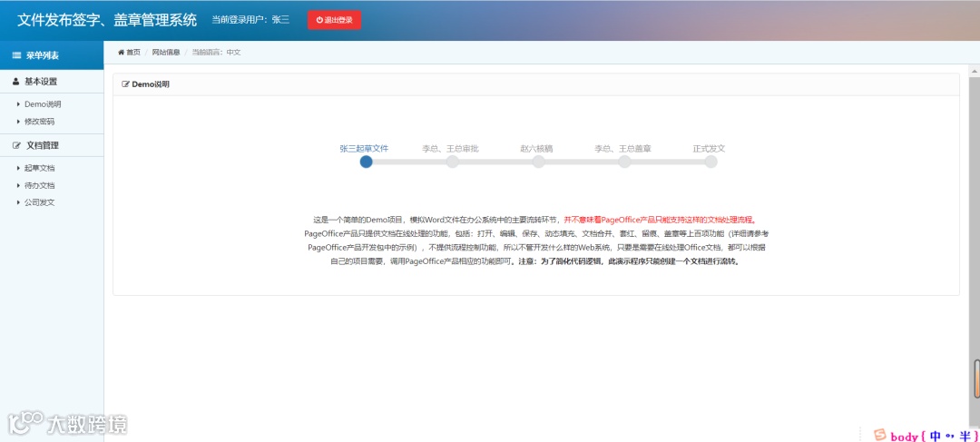Click the arrow before 起草文档
This screenshot has width=980, height=442.
coord(19,168)
